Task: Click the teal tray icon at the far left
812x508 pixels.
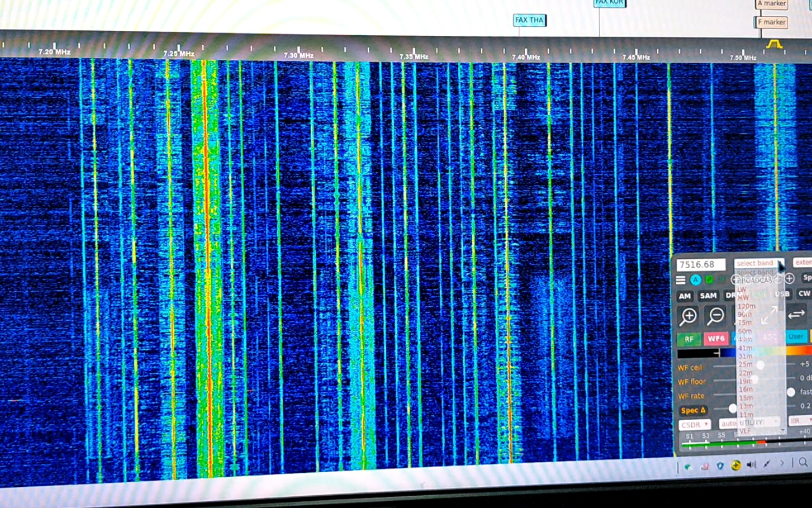Action: coord(688,467)
